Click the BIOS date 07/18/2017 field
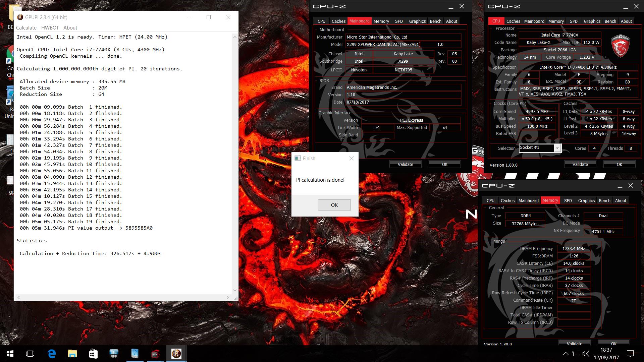The width and height of the screenshot is (644, 362). [404, 102]
